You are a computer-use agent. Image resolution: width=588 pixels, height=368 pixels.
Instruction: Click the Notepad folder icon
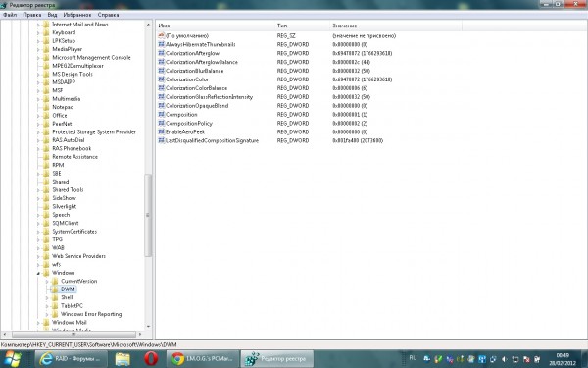(x=46, y=107)
